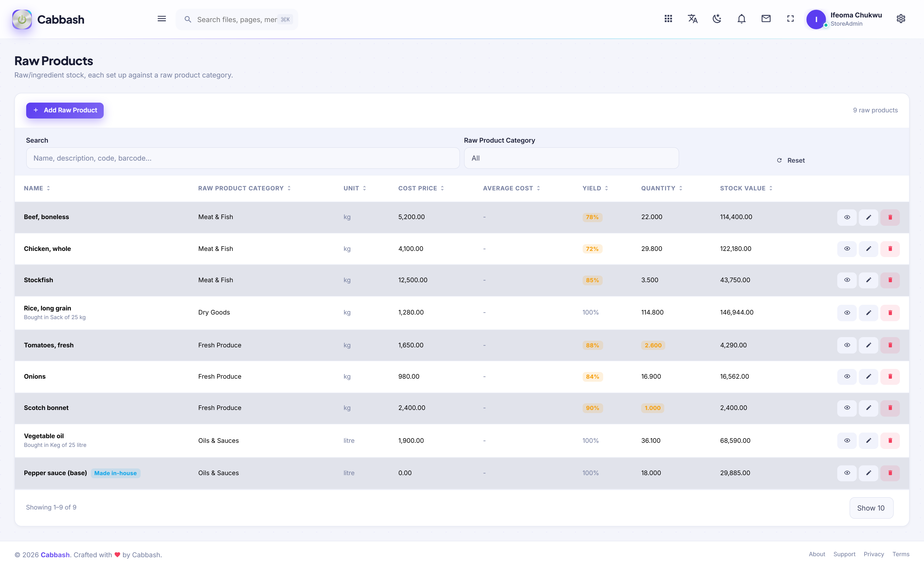The image size is (924, 568).
Task: Open the About footer link
Action: coord(816,554)
